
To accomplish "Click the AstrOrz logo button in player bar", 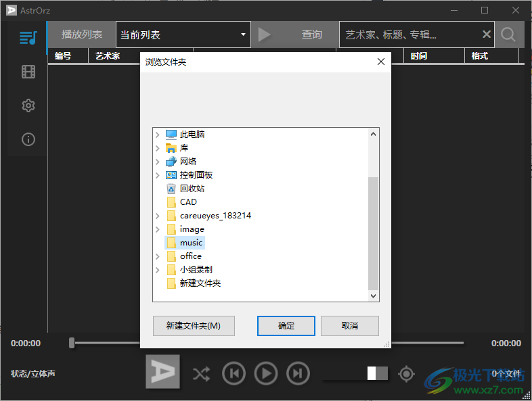I will (x=163, y=371).
